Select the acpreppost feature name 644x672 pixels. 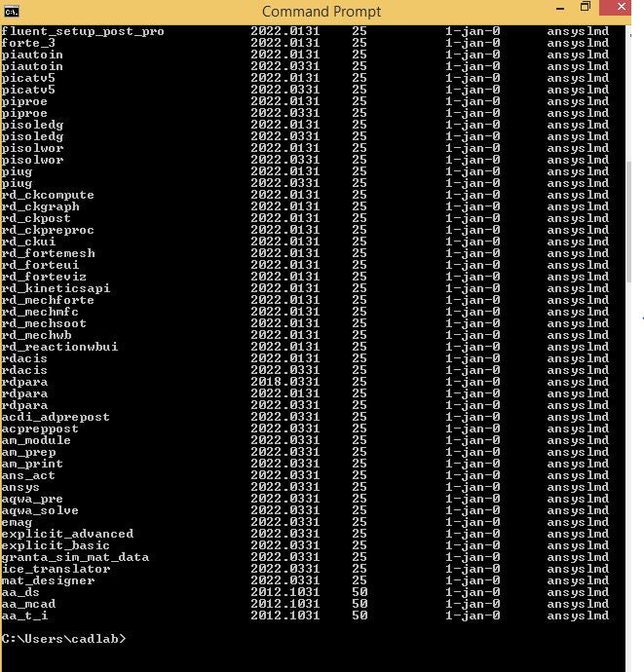point(40,429)
